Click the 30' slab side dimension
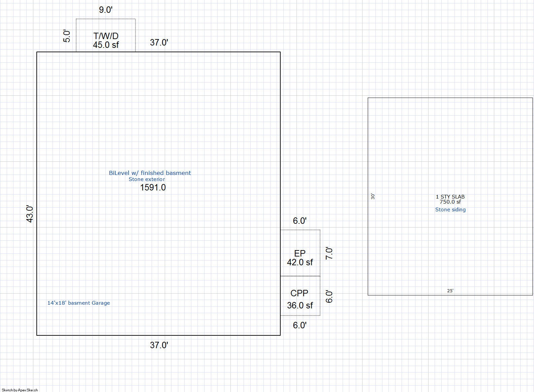Viewport: 534px width, 392px height. coord(373,196)
